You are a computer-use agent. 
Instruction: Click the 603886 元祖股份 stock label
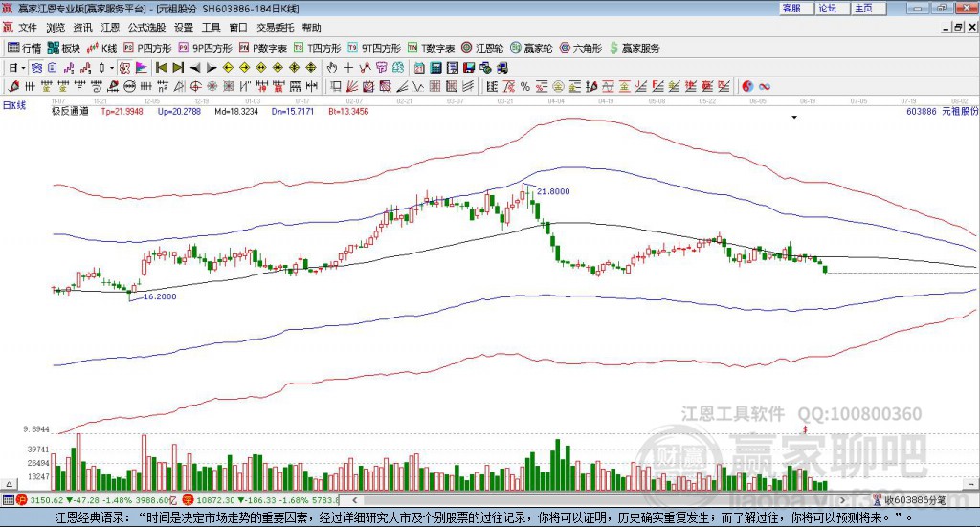click(x=942, y=111)
